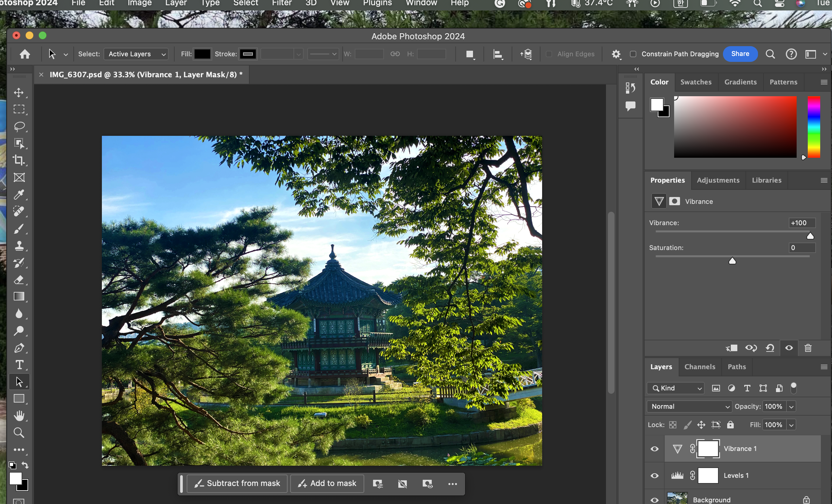832x504 pixels.
Task: Click the Vibrance value input field
Action: coord(802,223)
